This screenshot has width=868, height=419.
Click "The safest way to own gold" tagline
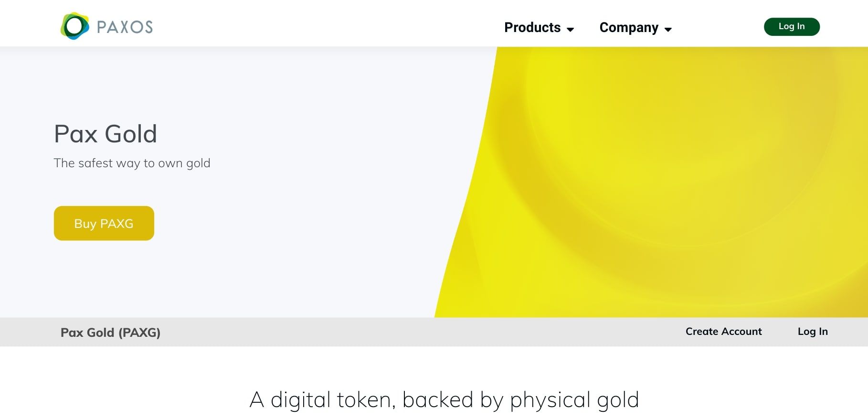(x=132, y=163)
